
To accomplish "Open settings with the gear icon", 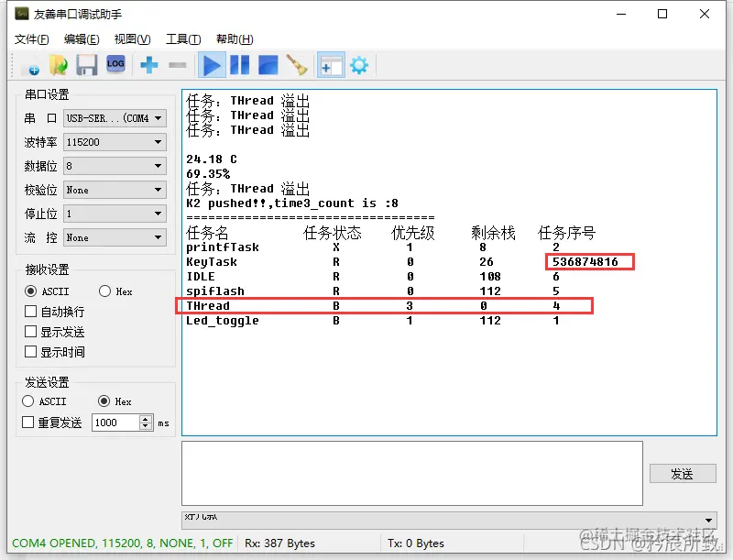I will (x=359, y=65).
